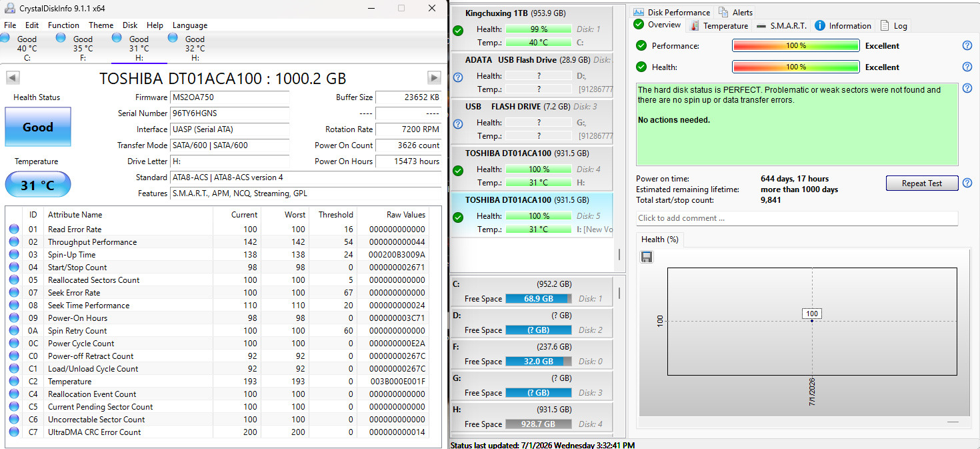Click the Firmware field MS2OA750

(x=229, y=97)
